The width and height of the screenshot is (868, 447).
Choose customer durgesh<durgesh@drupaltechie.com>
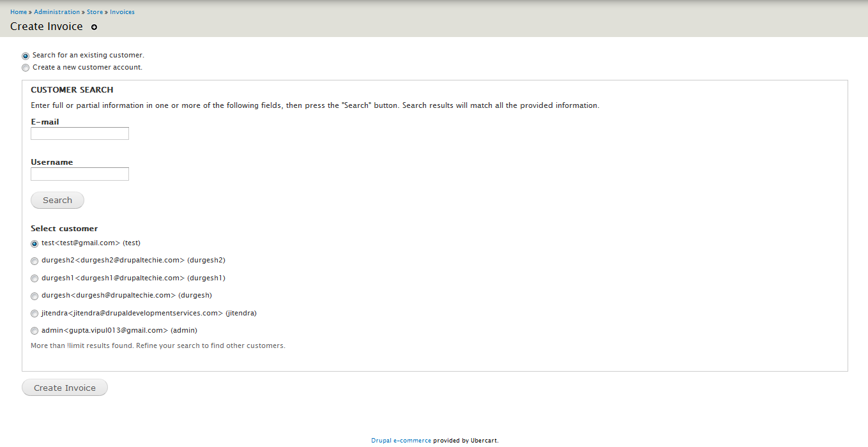34,296
